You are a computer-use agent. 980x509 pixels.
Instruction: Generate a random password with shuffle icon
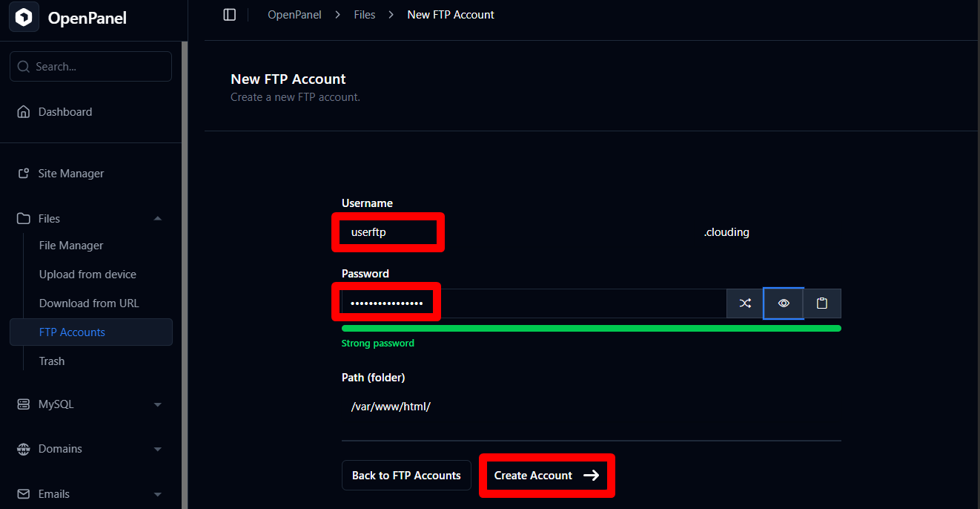tap(745, 303)
